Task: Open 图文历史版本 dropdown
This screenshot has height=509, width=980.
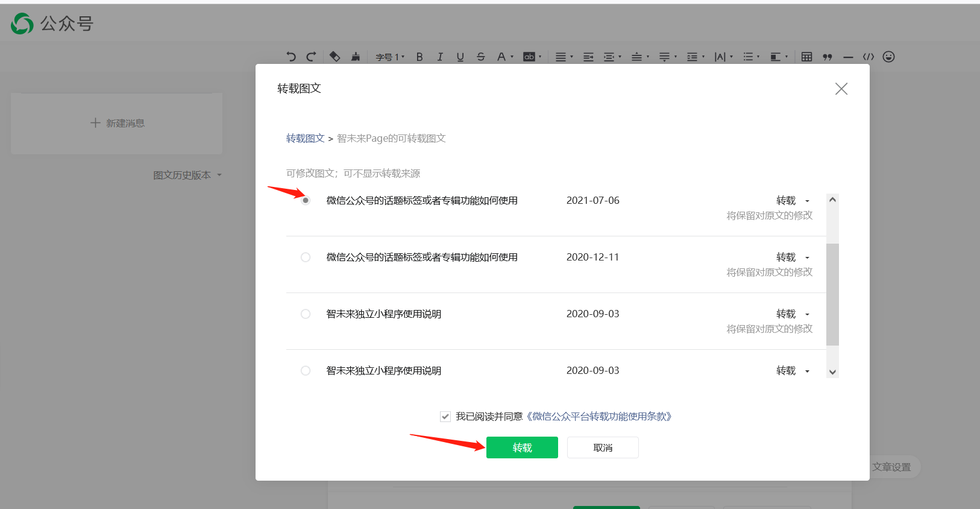Action: [x=187, y=175]
